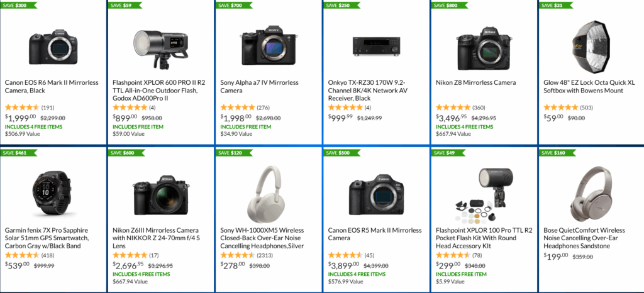Image resolution: width=644 pixels, height=293 pixels.
Task: Select the Onkyo TX-RZ30 receiver image
Action: click(375, 44)
